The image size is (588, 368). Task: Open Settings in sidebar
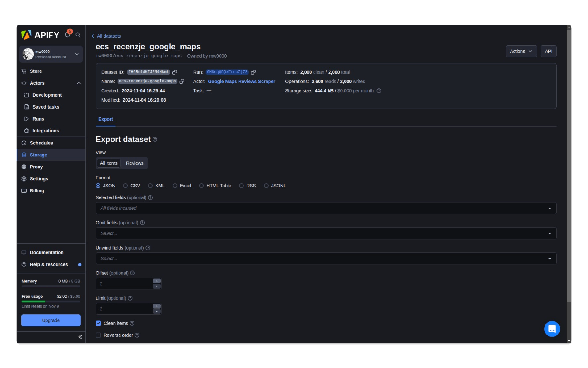pos(51,179)
